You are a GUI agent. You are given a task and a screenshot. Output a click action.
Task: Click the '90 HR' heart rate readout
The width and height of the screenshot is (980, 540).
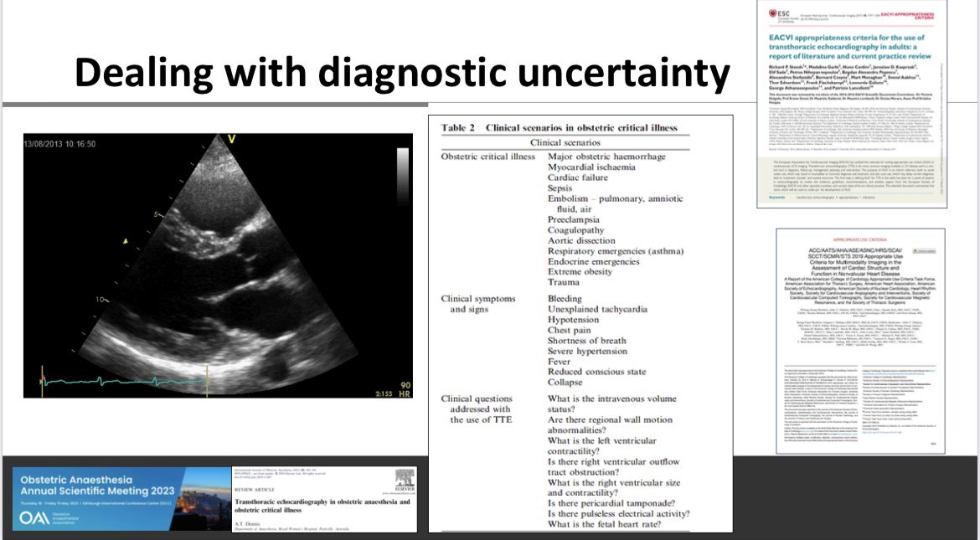click(405, 390)
